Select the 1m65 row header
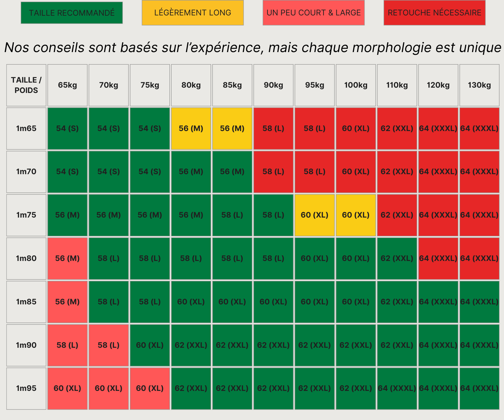504x420 pixels. tap(26, 129)
